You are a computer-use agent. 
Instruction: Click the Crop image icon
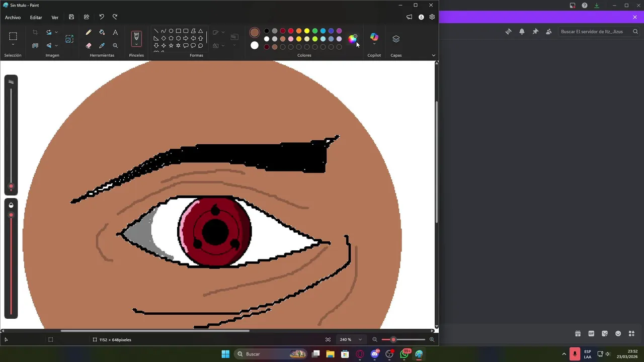(35, 32)
